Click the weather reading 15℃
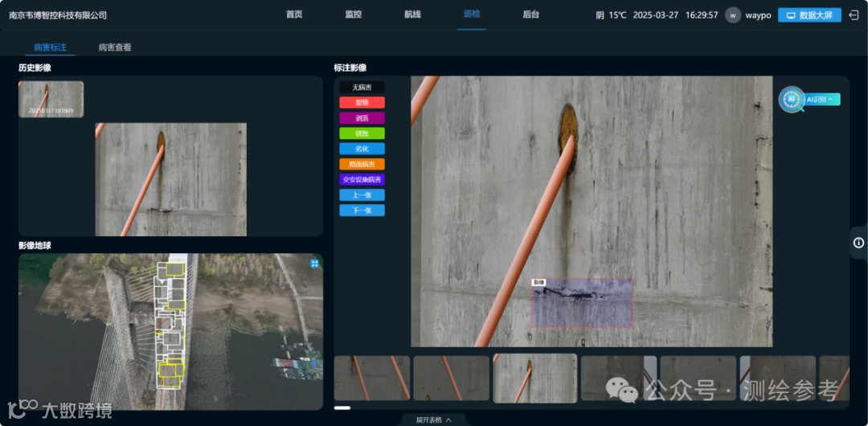 (618, 15)
